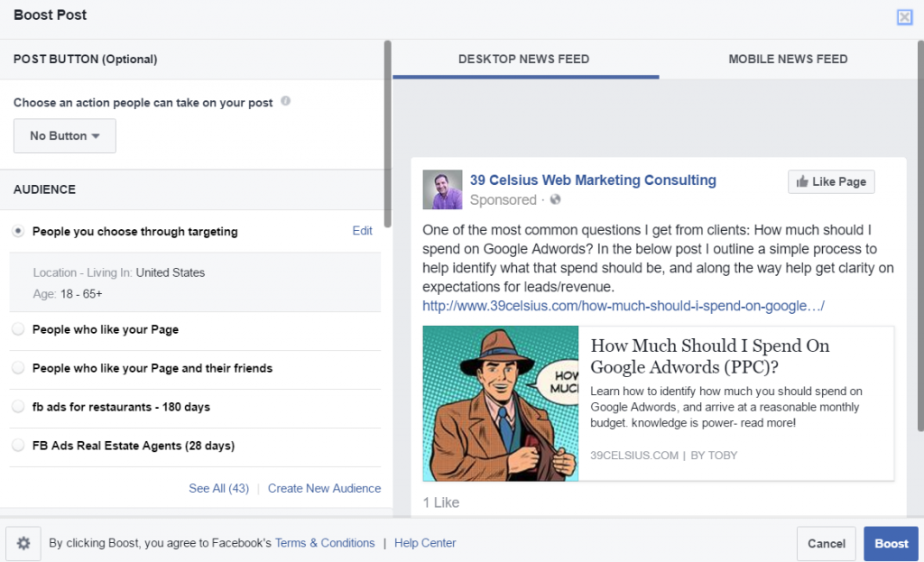Open See All (43) audiences
924x562 pixels.
[218, 488]
